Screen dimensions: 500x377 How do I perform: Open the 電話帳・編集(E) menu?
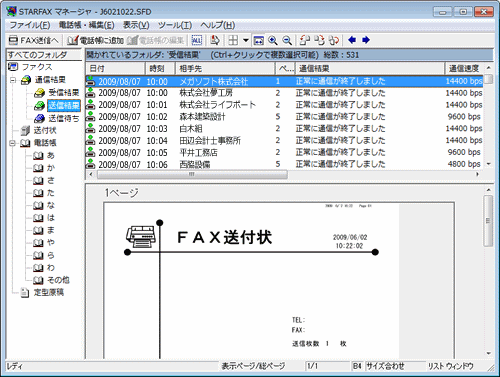(86, 25)
